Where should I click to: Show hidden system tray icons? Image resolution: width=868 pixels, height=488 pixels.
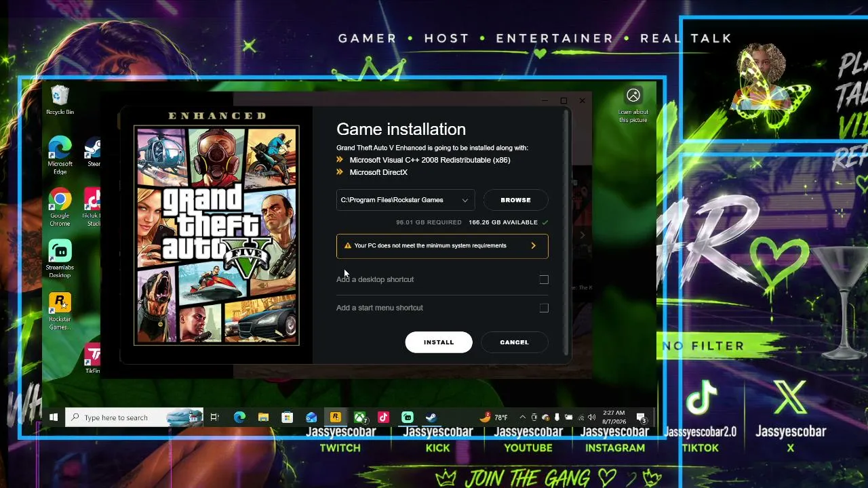click(522, 418)
